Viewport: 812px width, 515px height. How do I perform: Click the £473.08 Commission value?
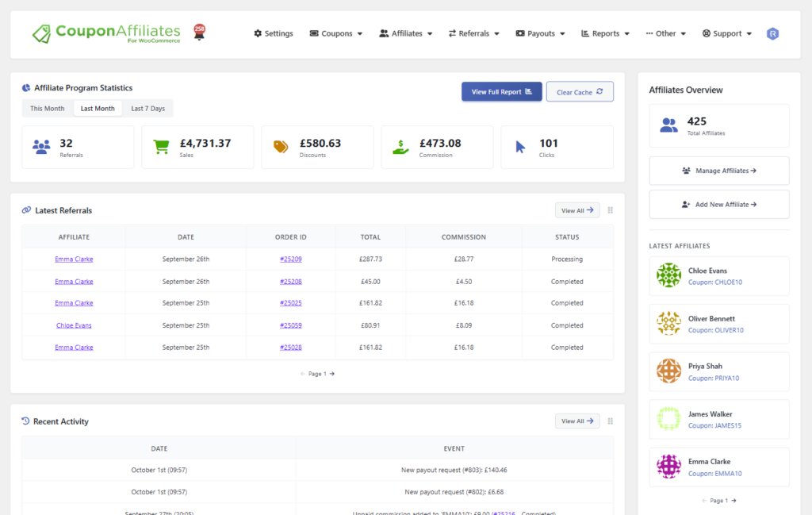[440, 143]
